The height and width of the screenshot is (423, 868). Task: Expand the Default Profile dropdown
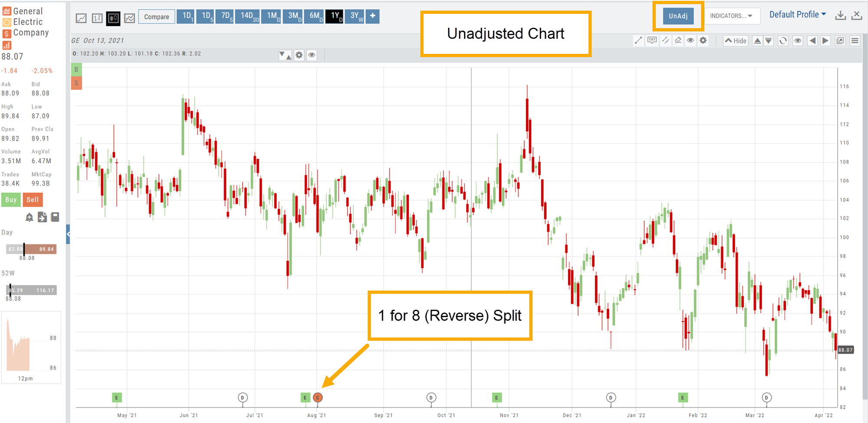(797, 15)
